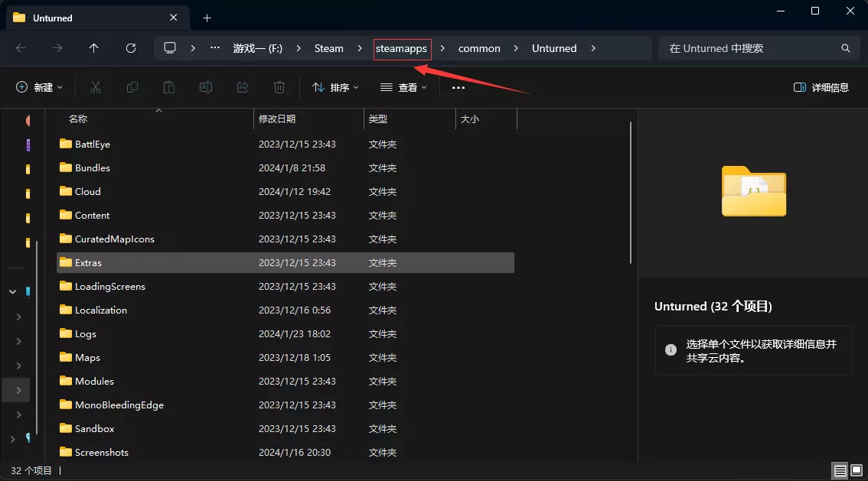This screenshot has height=481, width=868.
Task: Select the Cloud folder icon
Action: (66, 191)
